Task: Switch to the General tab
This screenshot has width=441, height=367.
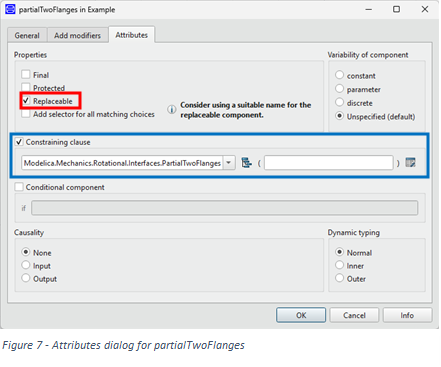Action: click(x=27, y=35)
